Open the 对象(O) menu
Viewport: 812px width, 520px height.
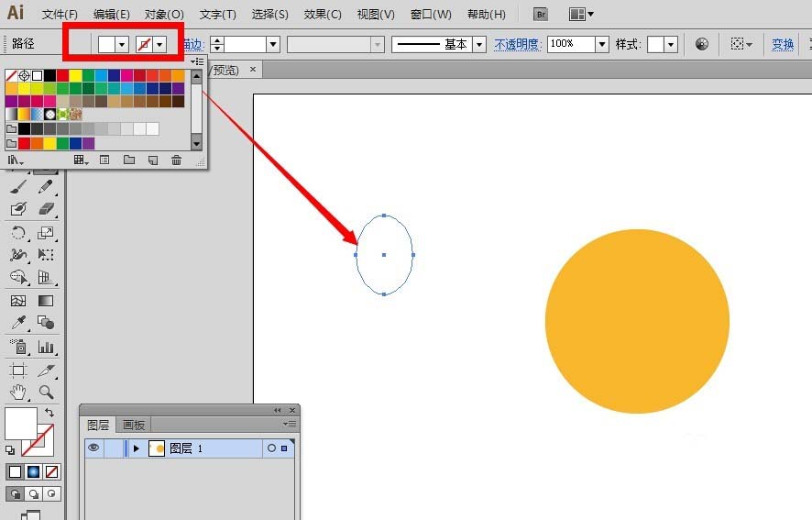coord(164,15)
